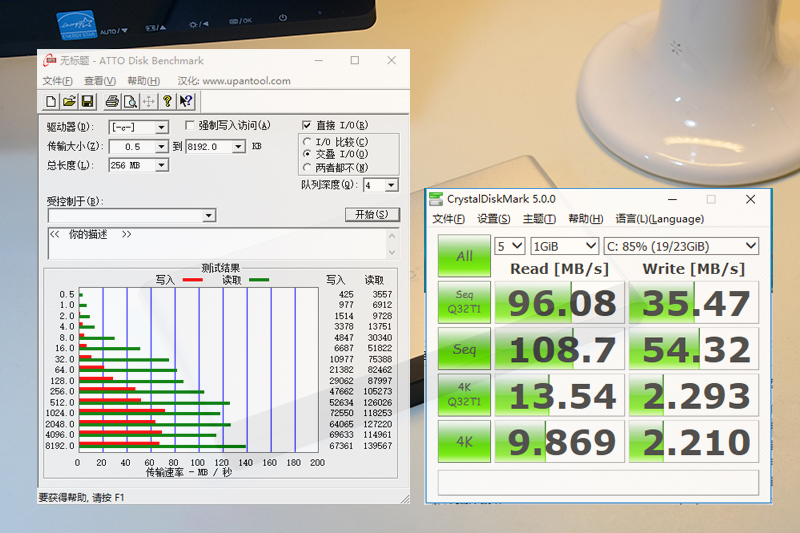The image size is (800, 533).
Task: Click the ATTO Disk Benchmark title bar icon
Action: 49,61
